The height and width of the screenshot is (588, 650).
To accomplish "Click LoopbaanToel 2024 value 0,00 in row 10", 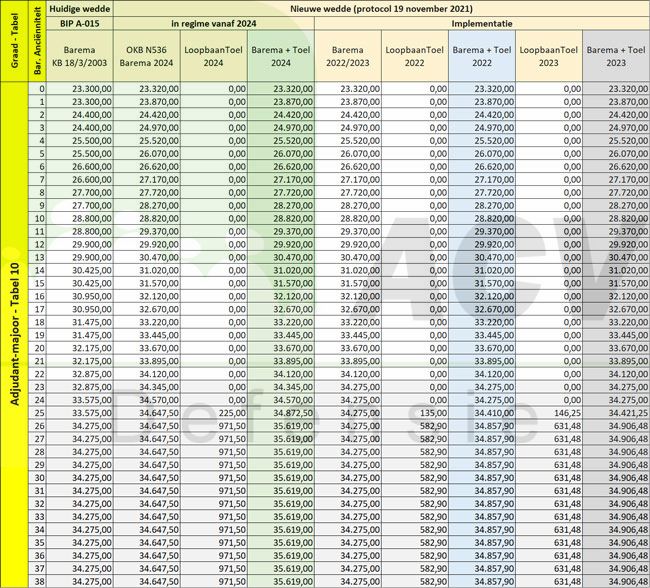I will click(x=214, y=219).
